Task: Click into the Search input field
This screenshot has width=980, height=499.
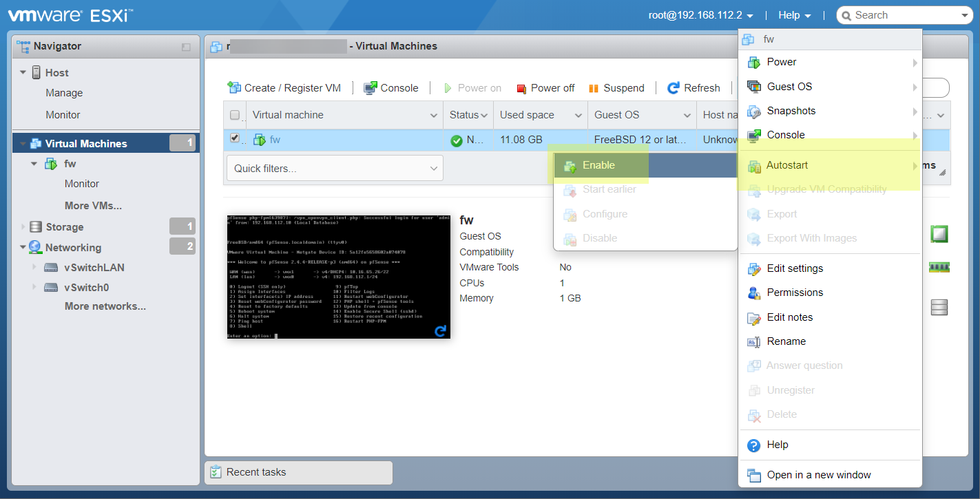Action: click(x=905, y=15)
